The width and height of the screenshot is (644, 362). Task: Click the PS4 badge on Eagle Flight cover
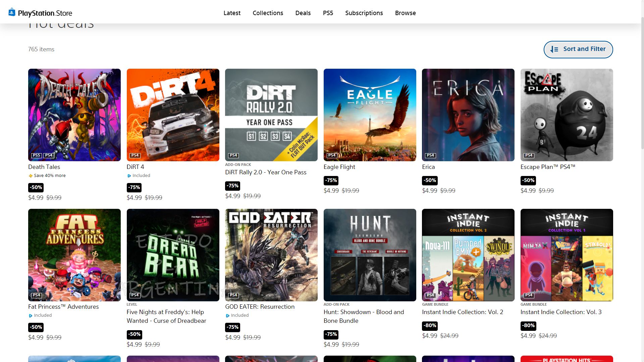click(x=332, y=155)
